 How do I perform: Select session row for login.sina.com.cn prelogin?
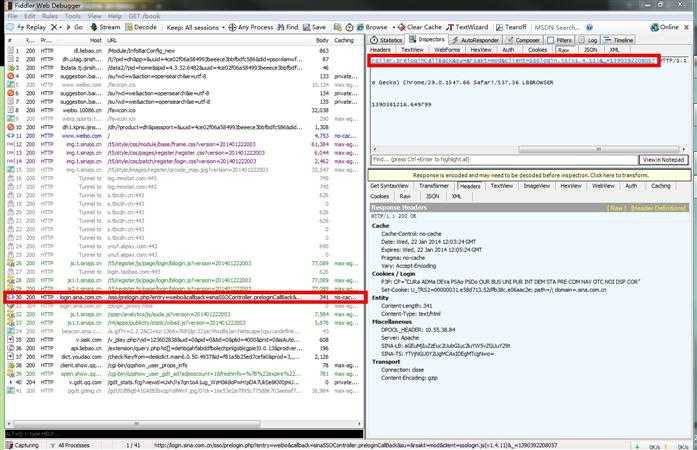[x=185, y=297]
